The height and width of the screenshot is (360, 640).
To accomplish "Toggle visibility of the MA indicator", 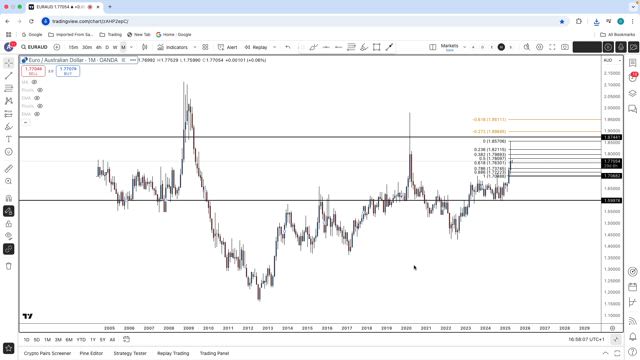I will 34,82.
